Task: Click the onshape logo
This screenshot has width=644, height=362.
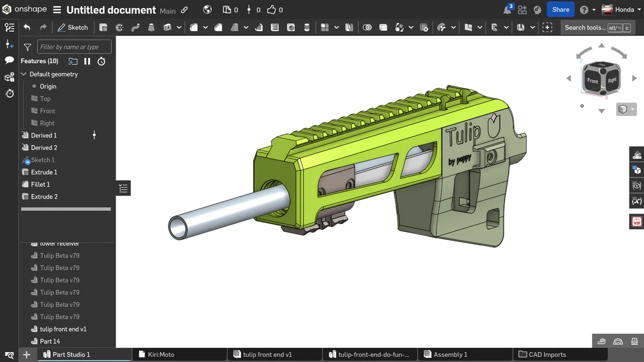Action: tap(24, 9)
